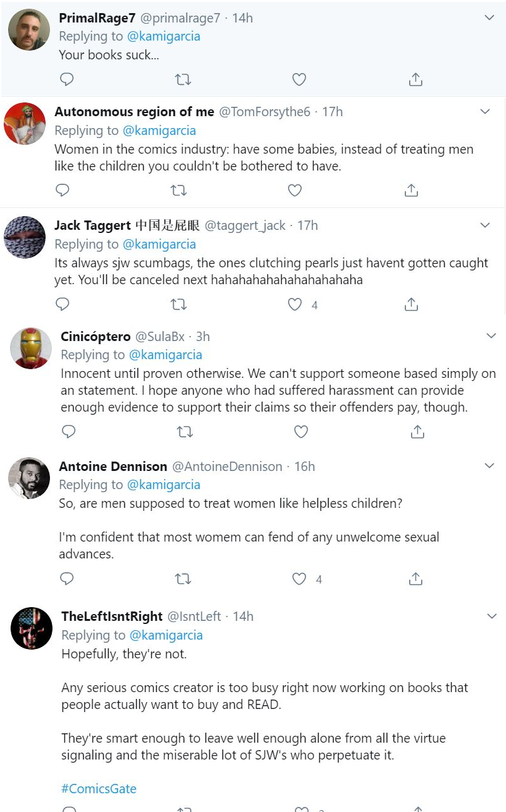Like Autonomous region of me's tweet
Screen dimensions: 506x812
(295, 191)
